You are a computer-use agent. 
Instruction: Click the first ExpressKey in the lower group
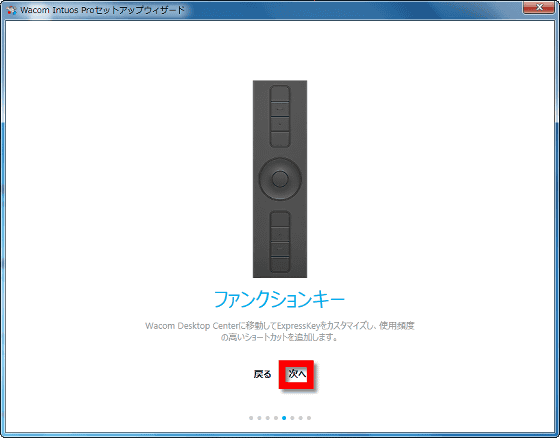tap(280, 219)
